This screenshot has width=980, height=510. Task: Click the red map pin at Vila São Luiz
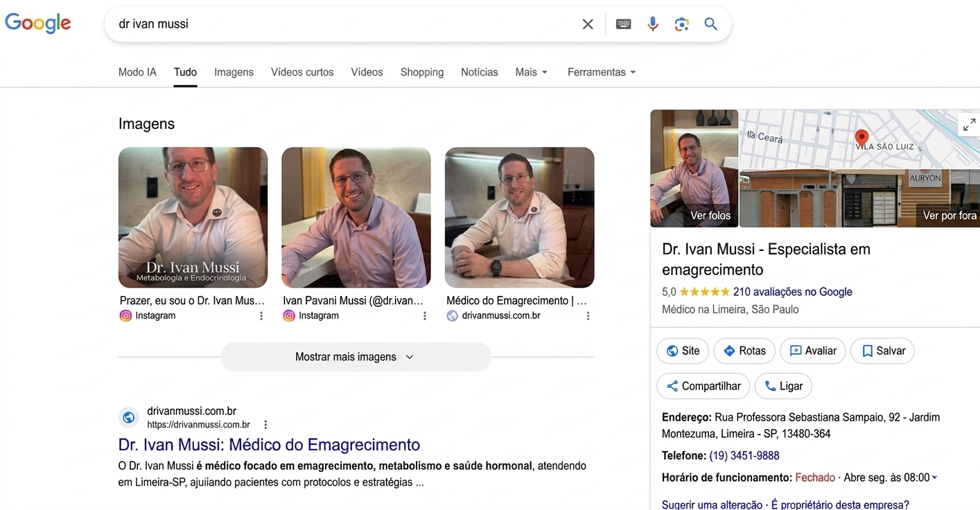[861, 138]
